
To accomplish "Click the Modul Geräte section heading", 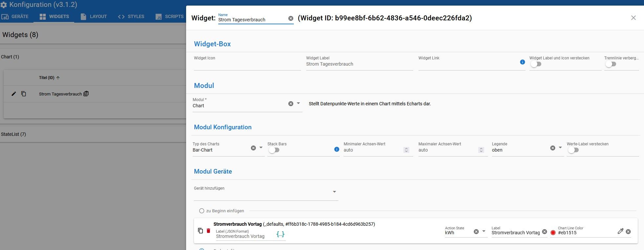I will point(213,171).
